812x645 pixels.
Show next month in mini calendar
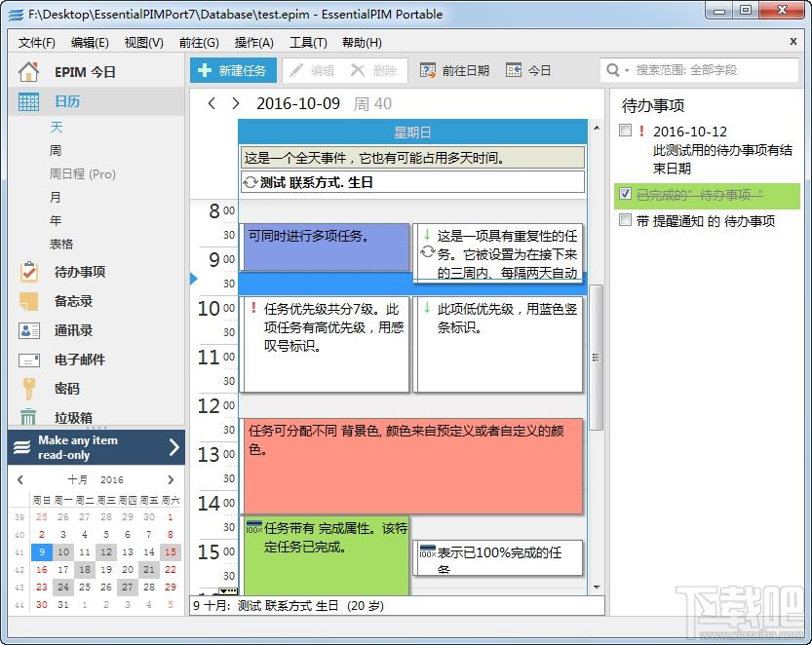pyautogui.click(x=171, y=479)
